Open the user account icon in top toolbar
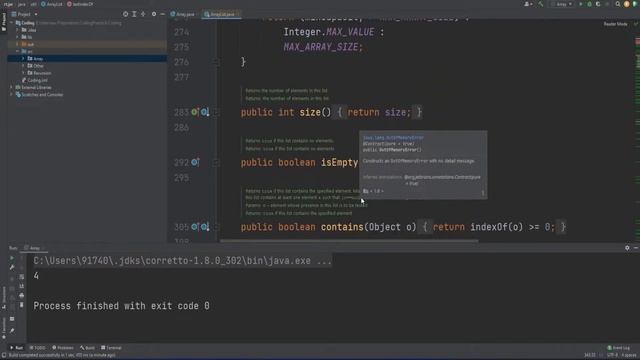Screen dimensions: 640x360 527,4
